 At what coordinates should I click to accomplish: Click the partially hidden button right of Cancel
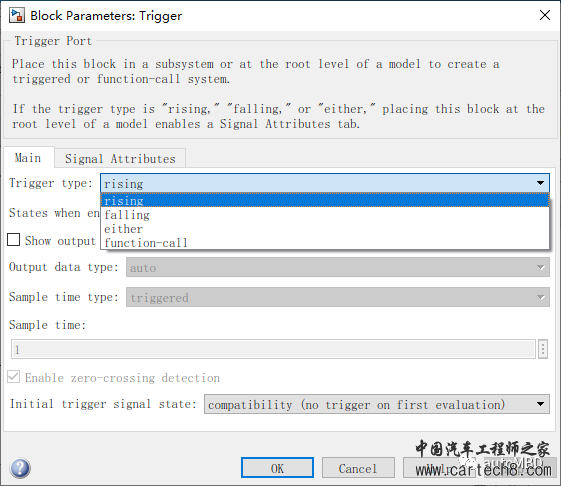click(x=439, y=468)
